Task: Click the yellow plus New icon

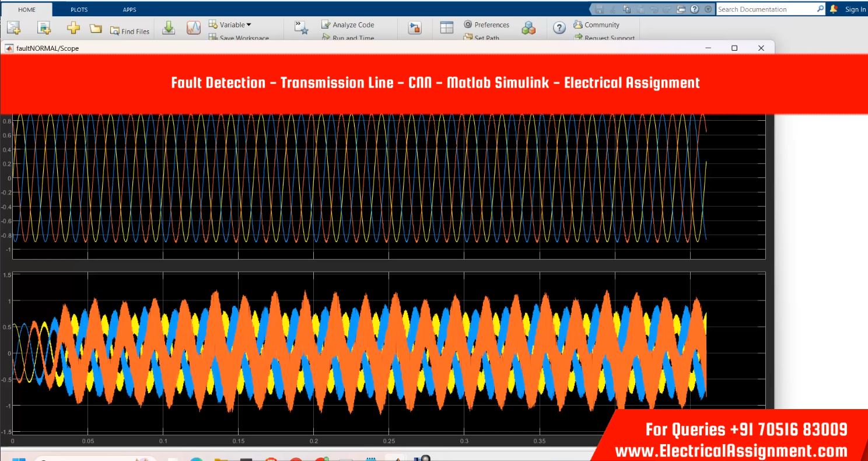Action: click(73, 28)
